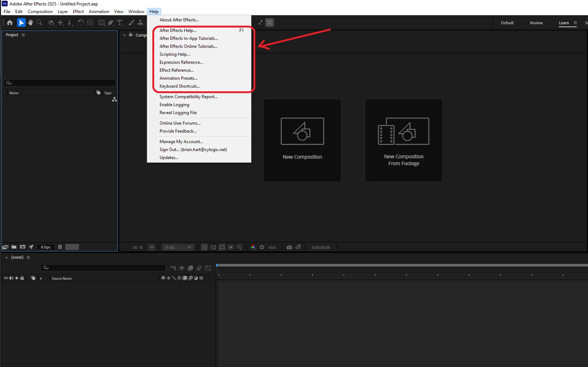This screenshot has height=367, width=588.
Task: Click Enable Logging in Help menu
Action: (x=199, y=105)
